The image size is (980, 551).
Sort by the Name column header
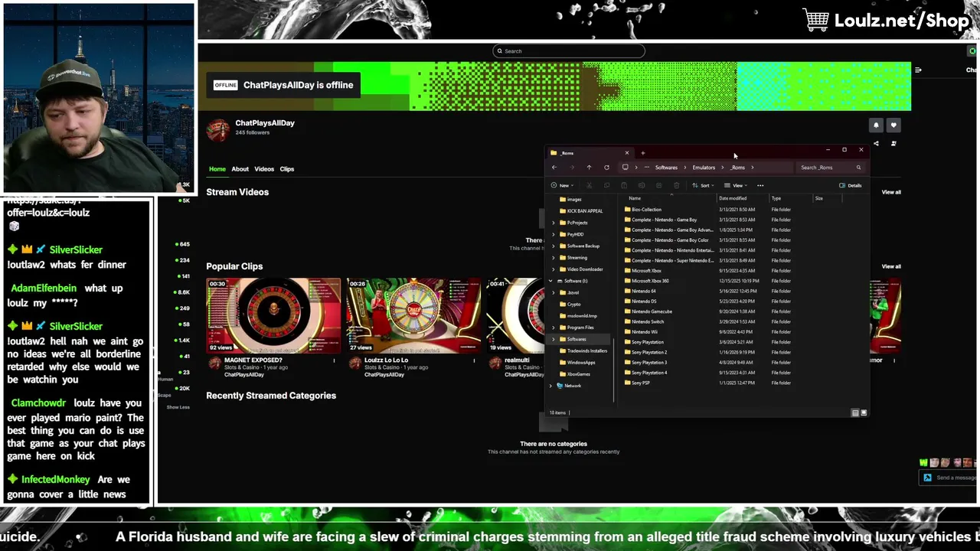[635, 198]
